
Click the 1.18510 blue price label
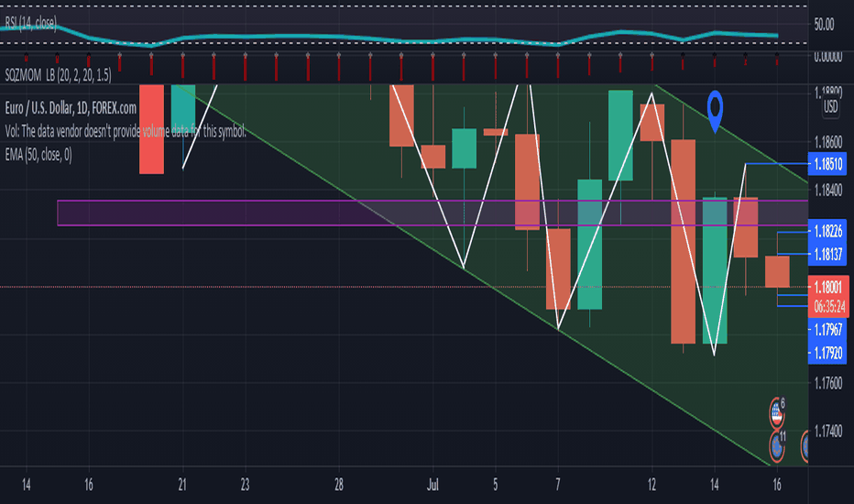[x=827, y=164]
